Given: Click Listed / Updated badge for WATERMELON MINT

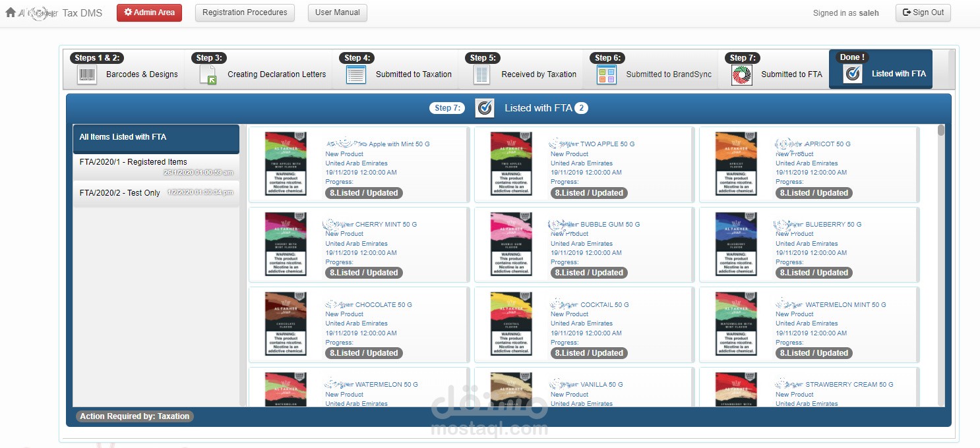Looking at the screenshot, I should 814,353.
